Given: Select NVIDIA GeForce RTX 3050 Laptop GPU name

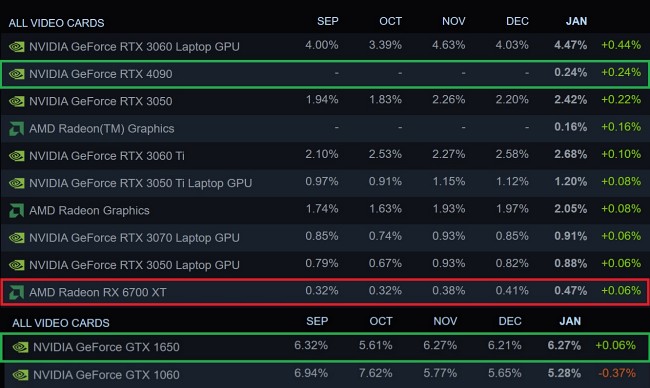Looking at the screenshot, I should coord(134,265).
